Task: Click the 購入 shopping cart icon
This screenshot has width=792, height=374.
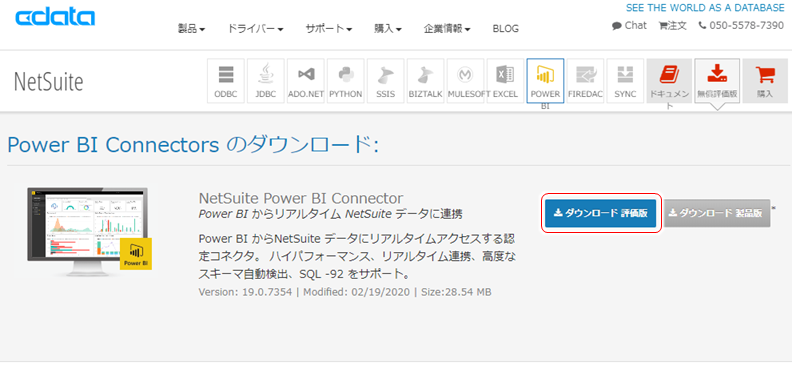Action: point(765,81)
